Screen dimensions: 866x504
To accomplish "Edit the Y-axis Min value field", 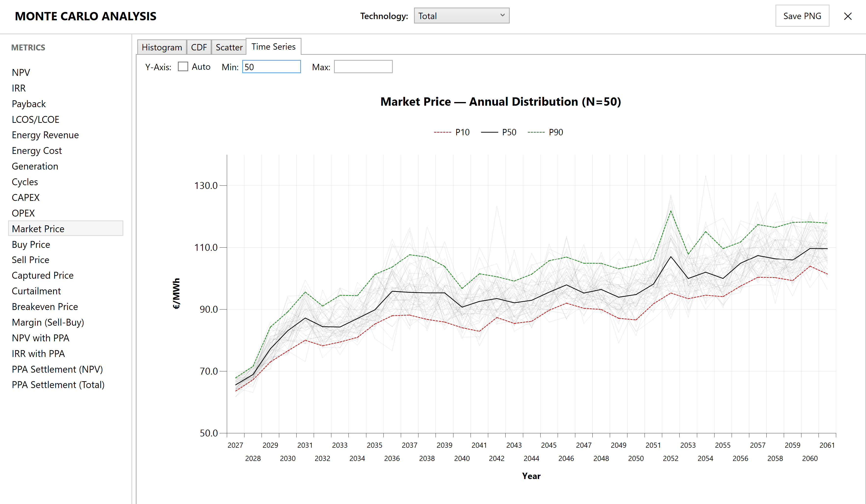I will [271, 67].
